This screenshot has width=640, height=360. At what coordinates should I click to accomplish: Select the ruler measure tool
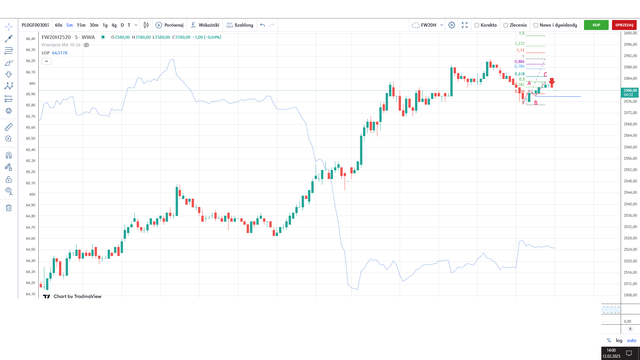[x=9, y=127]
